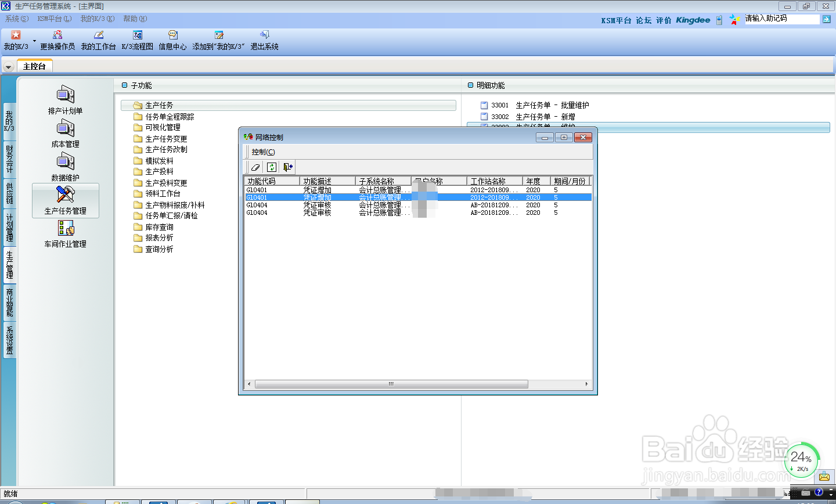Click the mobile phone icon near Kingdee logo
The image size is (836, 504).
(719, 20)
